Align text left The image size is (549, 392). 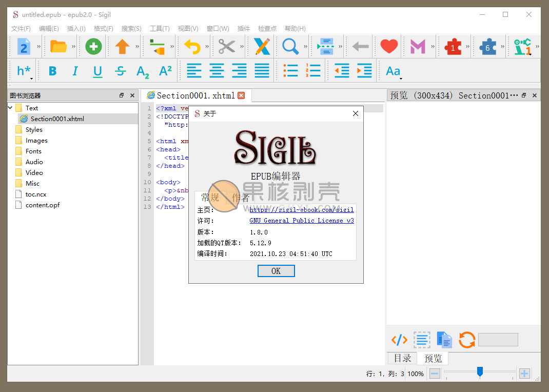tap(194, 71)
